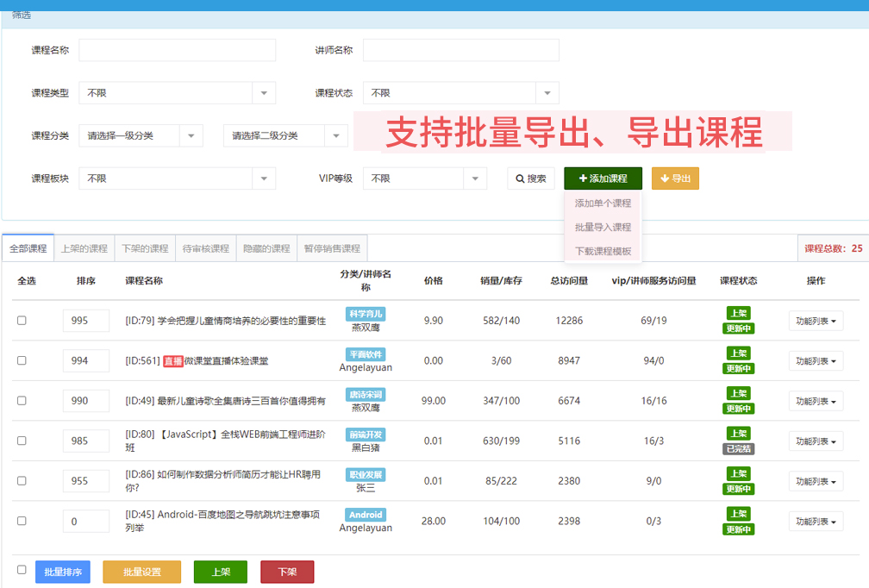The image size is (869, 588).
Task: Click the 平面软件 category tag
Action: (366, 354)
